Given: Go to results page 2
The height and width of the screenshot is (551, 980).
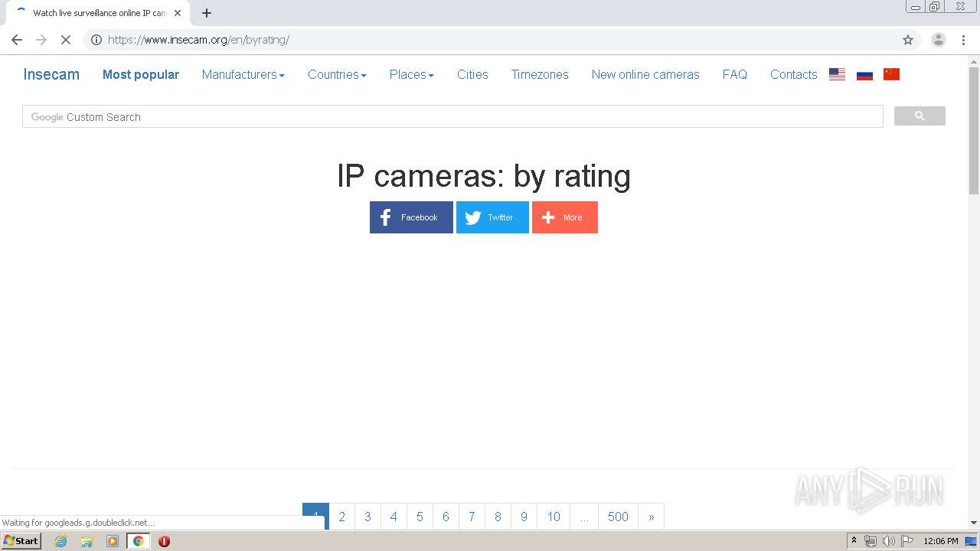Looking at the screenshot, I should (x=341, y=517).
